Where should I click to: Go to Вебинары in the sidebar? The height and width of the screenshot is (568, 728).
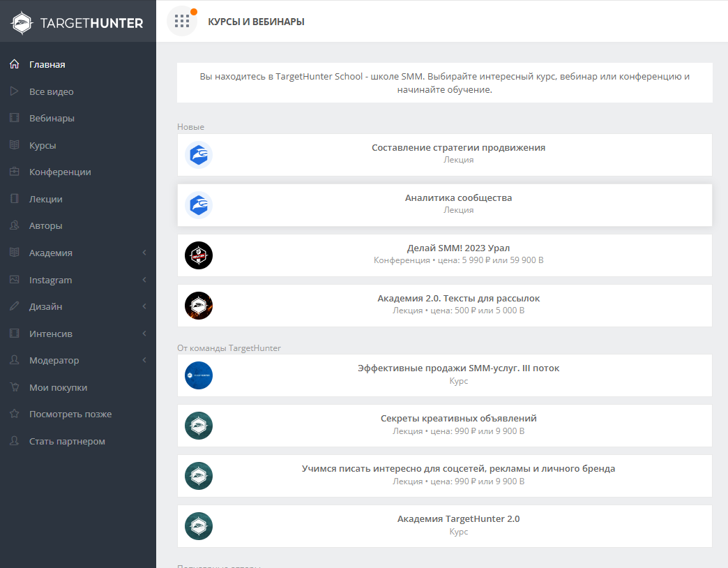[52, 118]
